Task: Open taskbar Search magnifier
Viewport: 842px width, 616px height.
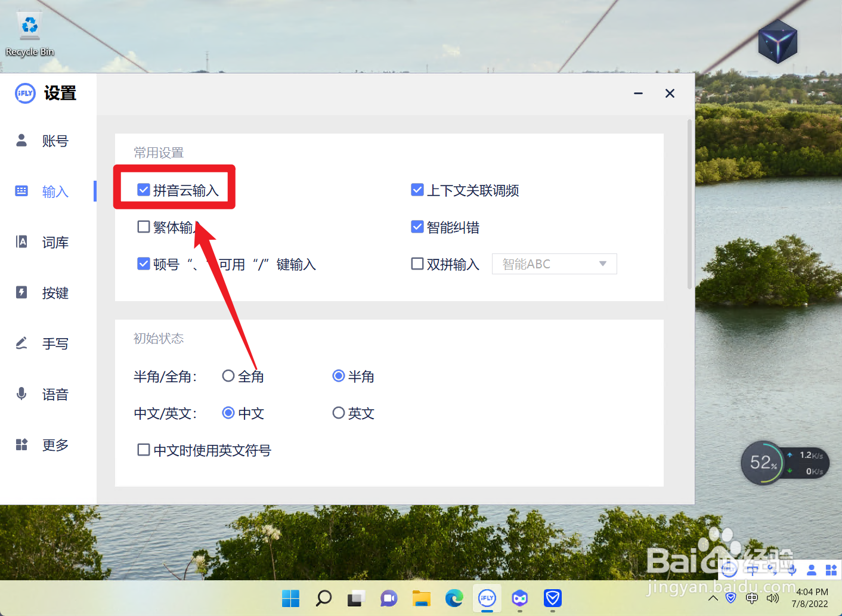Action: click(x=323, y=598)
